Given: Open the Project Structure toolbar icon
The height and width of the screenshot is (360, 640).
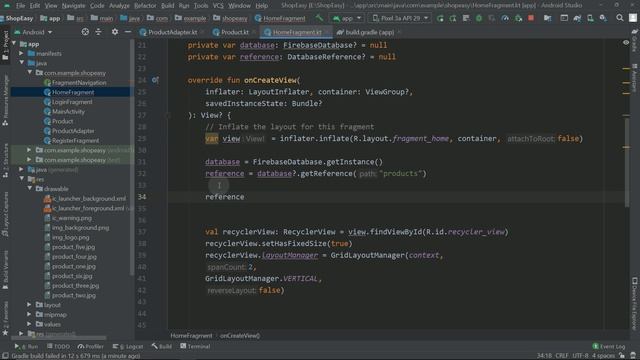Looking at the screenshot, I should point(547,18).
